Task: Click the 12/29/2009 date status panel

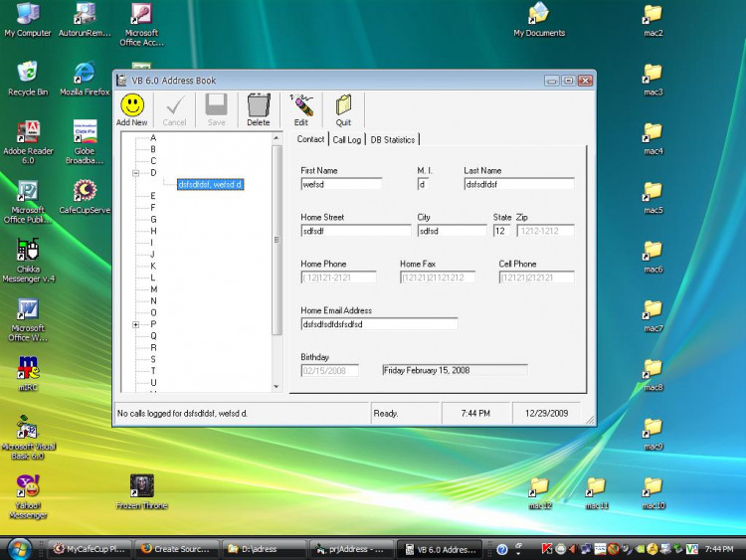Action: click(x=547, y=413)
